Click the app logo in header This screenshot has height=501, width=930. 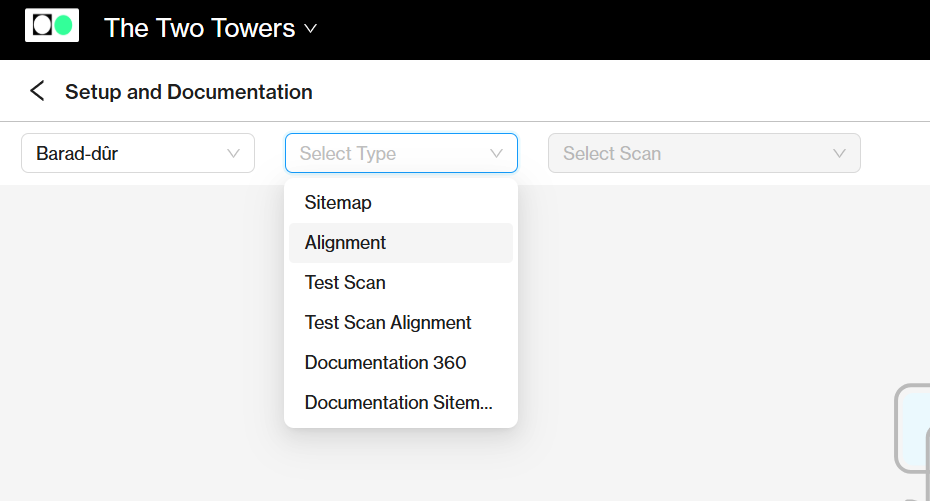(52, 25)
